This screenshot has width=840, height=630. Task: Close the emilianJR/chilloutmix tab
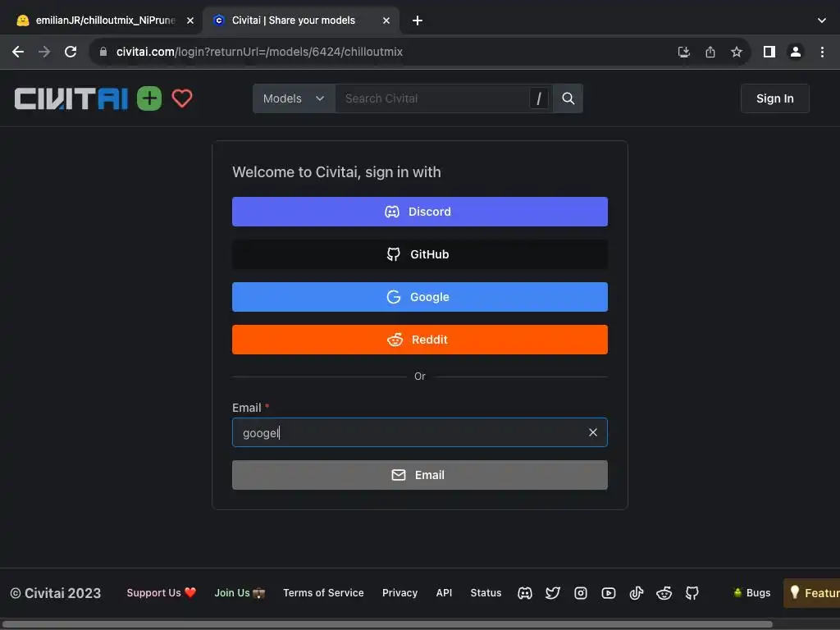pos(190,21)
